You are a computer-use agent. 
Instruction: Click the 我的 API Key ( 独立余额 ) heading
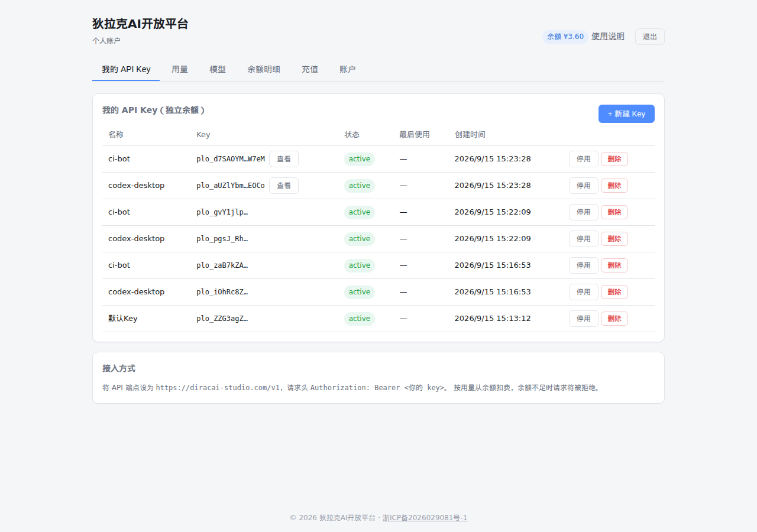154,110
